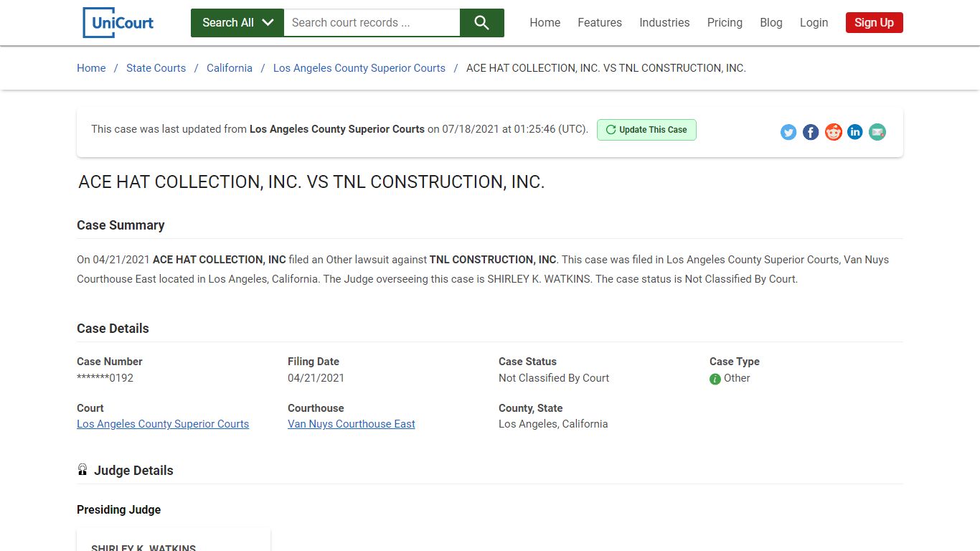The height and width of the screenshot is (551, 980).
Task: Open the SHIRLEY K. WATKINS judge card
Action: point(174,540)
